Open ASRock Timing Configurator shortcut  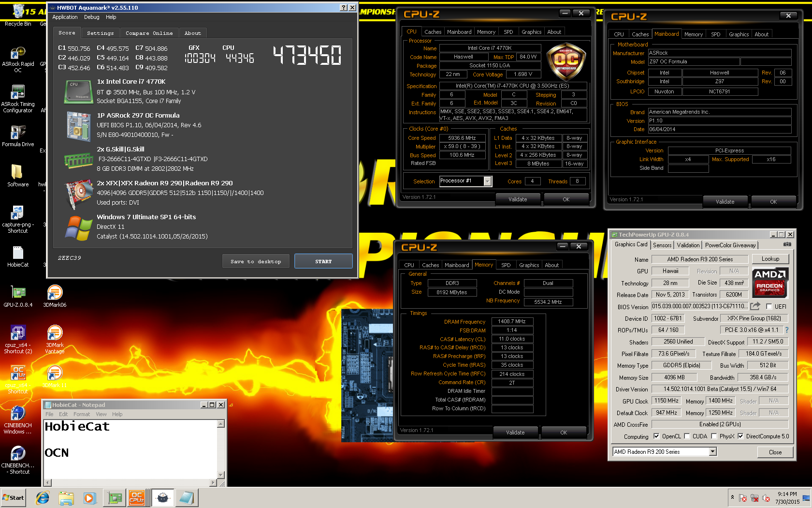18,99
